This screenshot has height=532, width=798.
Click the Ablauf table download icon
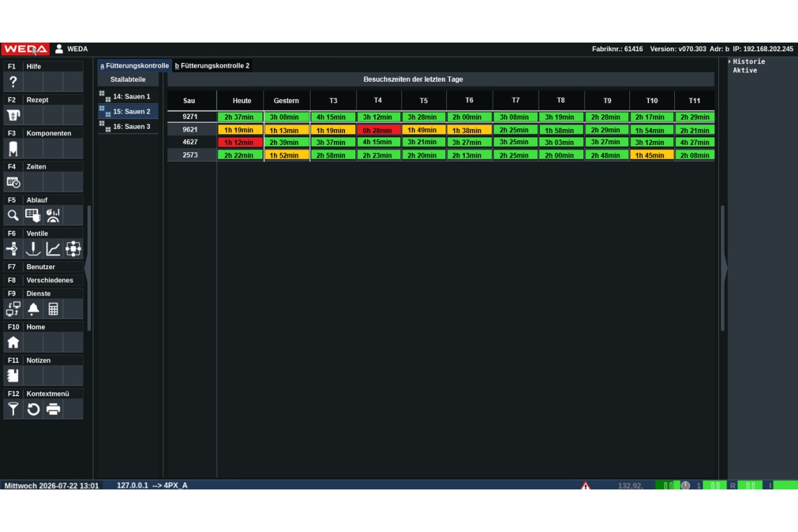coord(33,215)
